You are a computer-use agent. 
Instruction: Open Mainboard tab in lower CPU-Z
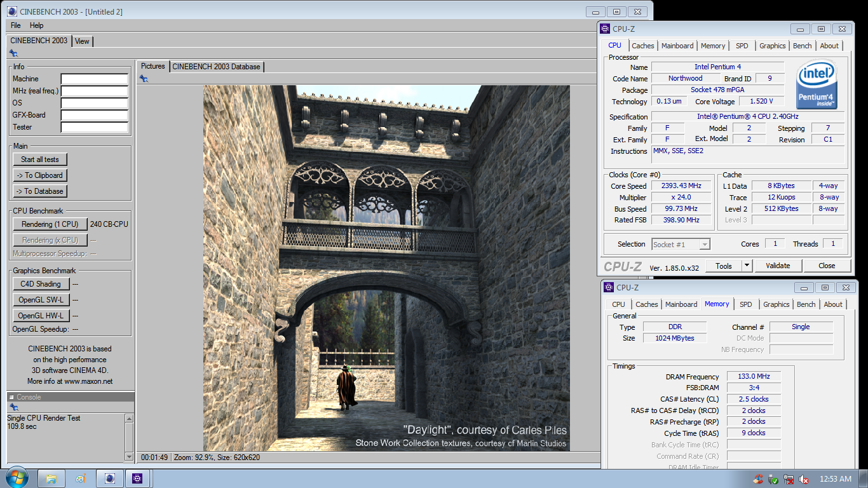tap(681, 304)
